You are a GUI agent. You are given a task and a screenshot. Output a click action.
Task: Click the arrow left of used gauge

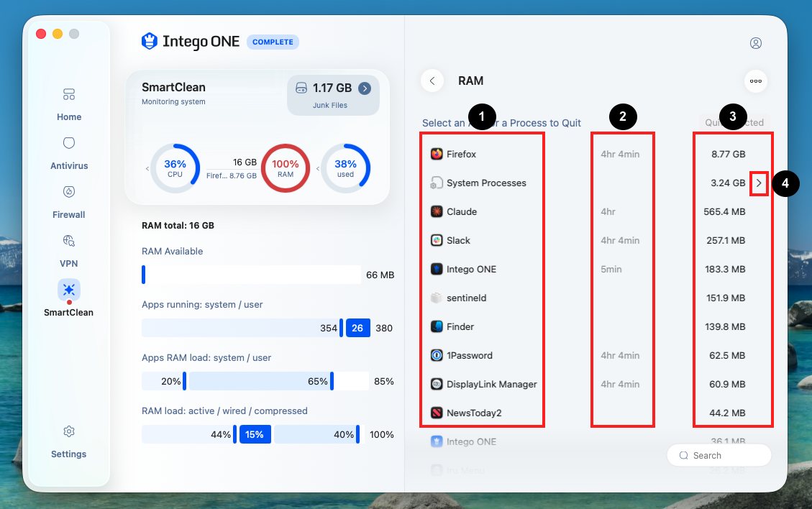pyautogui.click(x=317, y=169)
